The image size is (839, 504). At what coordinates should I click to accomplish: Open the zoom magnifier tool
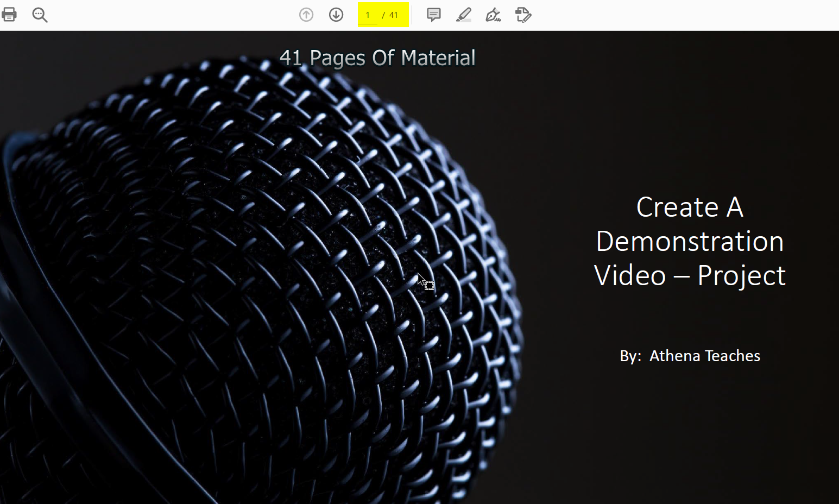pyautogui.click(x=40, y=15)
